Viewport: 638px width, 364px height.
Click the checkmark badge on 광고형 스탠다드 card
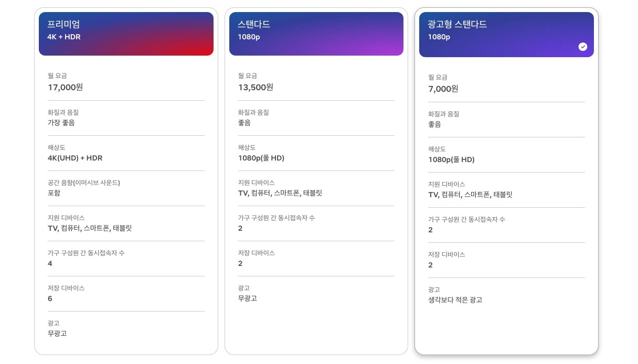[583, 47]
